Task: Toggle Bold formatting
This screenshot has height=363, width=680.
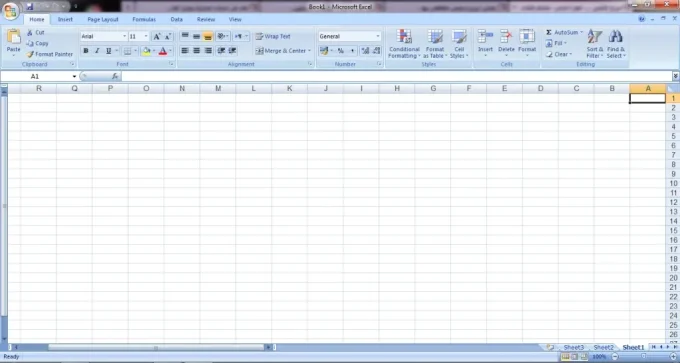Action: pyautogui.click(x=85, y=51)
